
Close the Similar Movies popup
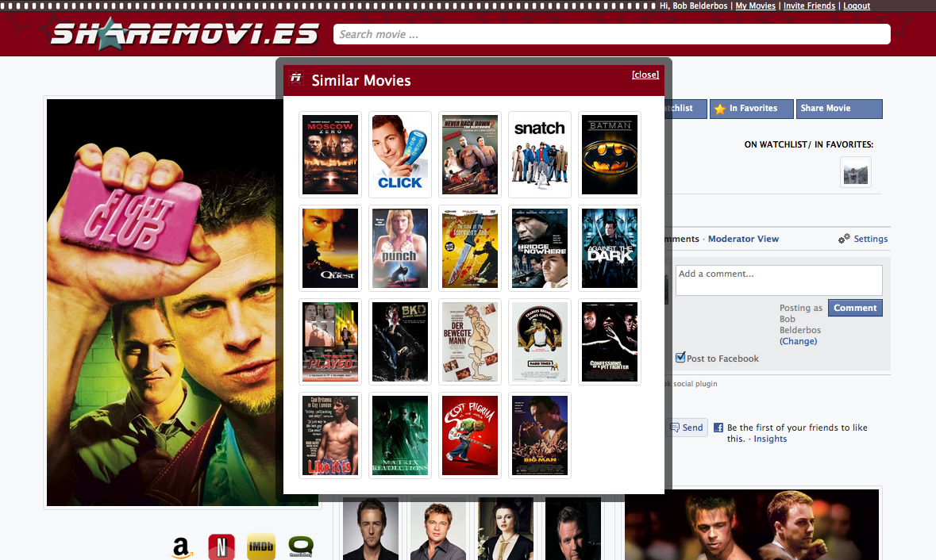pyautogui.click(x=645, y=75)
